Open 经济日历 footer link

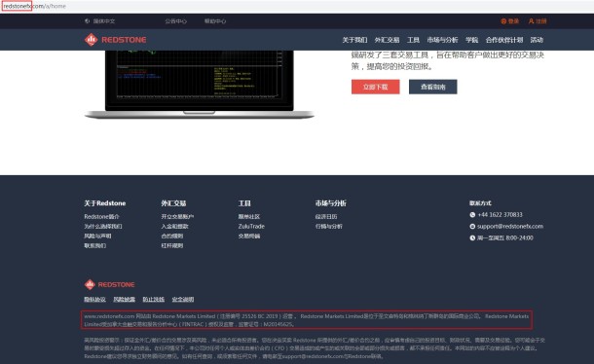point(326,217)
